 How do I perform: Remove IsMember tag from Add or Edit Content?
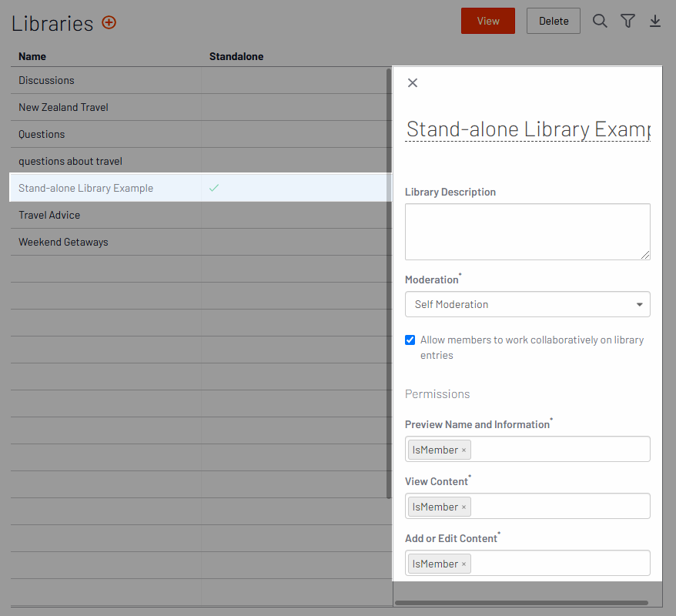(x=463, y=564)
